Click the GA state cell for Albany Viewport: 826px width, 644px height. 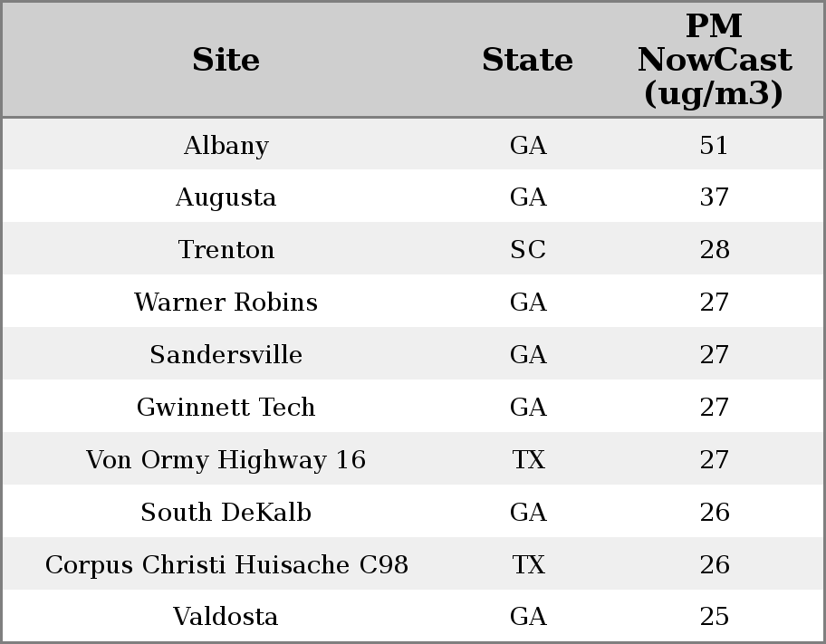(x=528, y=146)
